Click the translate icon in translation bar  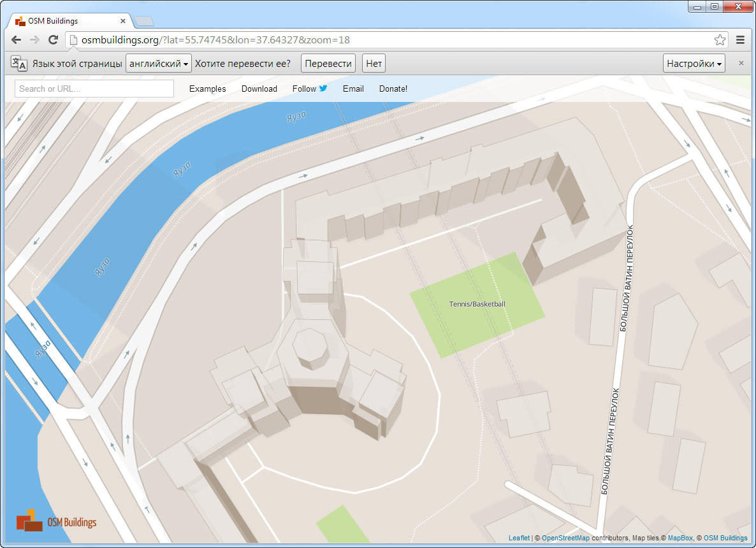tap(18, 63)
